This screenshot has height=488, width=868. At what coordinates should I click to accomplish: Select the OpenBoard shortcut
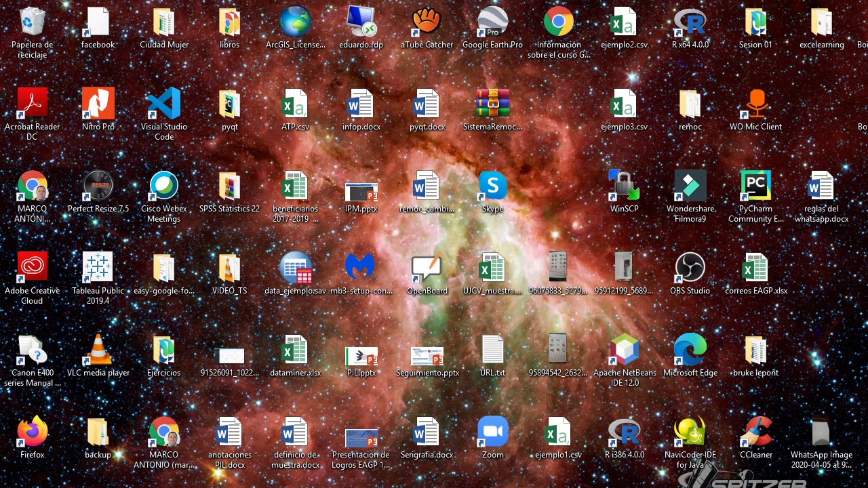[x=427, y=268]
